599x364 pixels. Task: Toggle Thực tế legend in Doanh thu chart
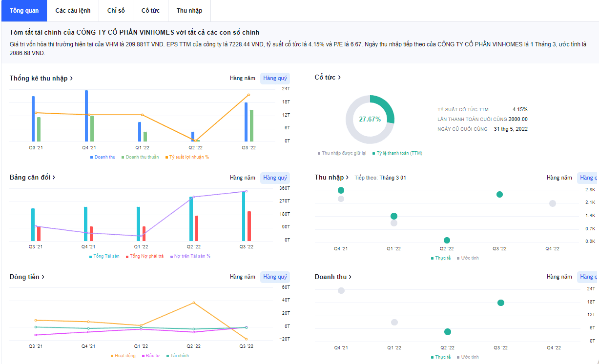441,357
